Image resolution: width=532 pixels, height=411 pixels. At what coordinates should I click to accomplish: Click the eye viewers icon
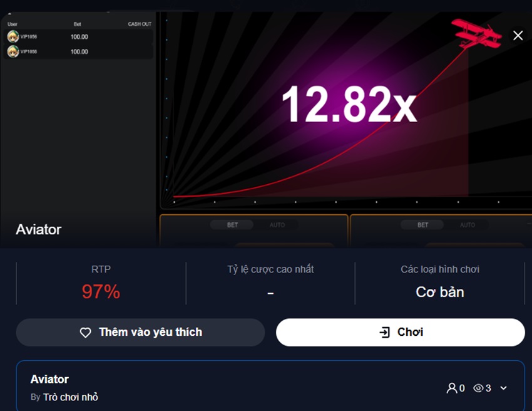tap(478, 388)
